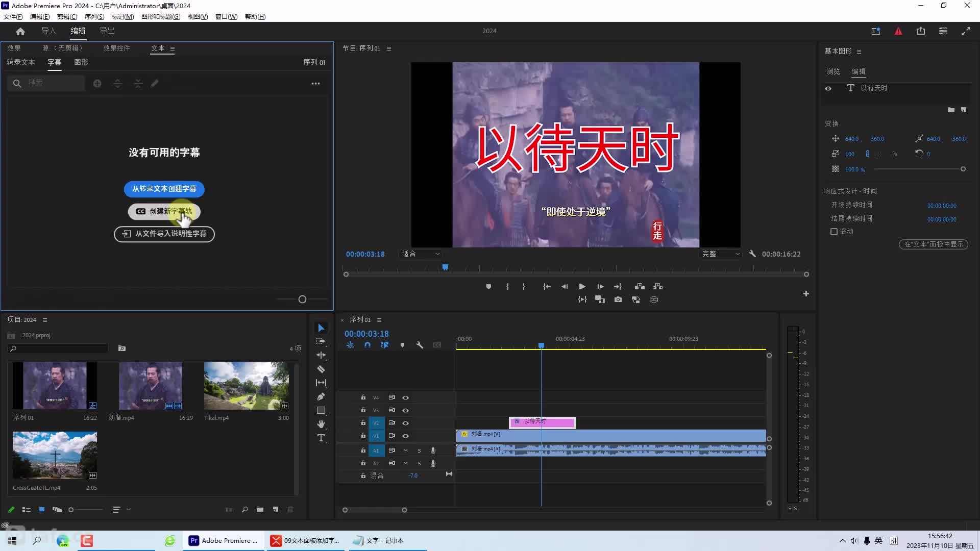Toggle visibility of 以待天时 layer

click(828, 88)
